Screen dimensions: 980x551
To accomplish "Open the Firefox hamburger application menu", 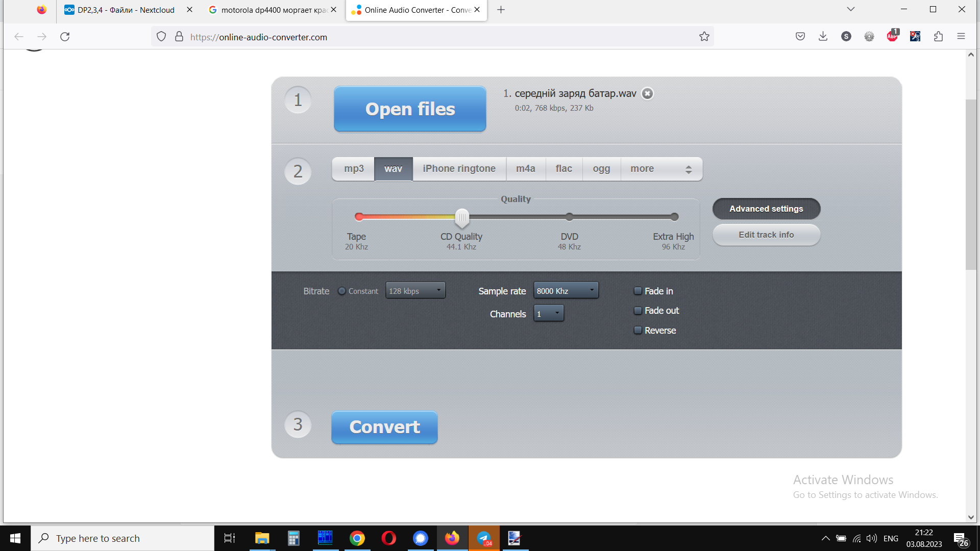I will pos(961,36).
